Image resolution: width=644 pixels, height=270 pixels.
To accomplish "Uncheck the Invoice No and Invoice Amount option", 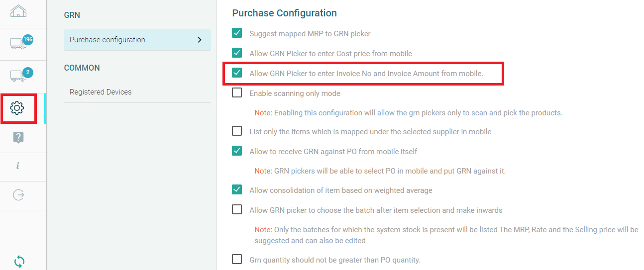I will [237, 73].
